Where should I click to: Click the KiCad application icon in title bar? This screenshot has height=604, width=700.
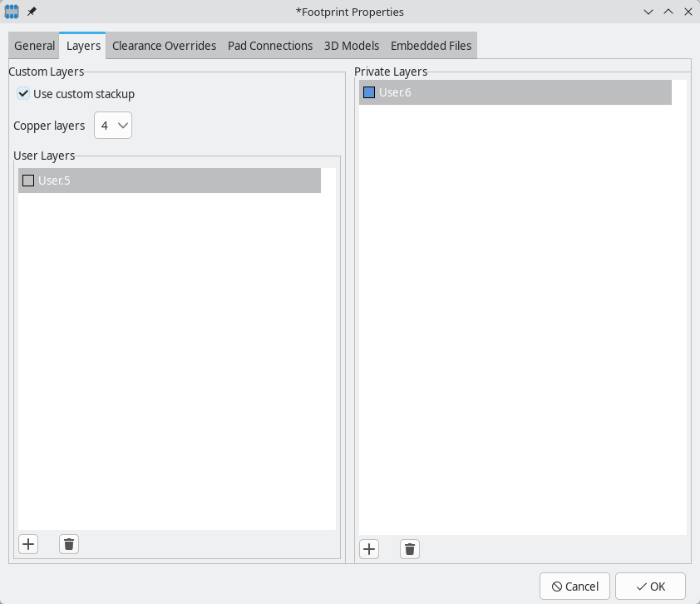(x=12, y=12)
